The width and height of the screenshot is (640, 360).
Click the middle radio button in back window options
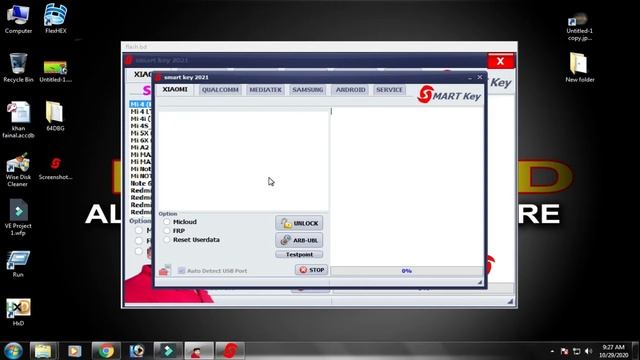coord(139,241)
